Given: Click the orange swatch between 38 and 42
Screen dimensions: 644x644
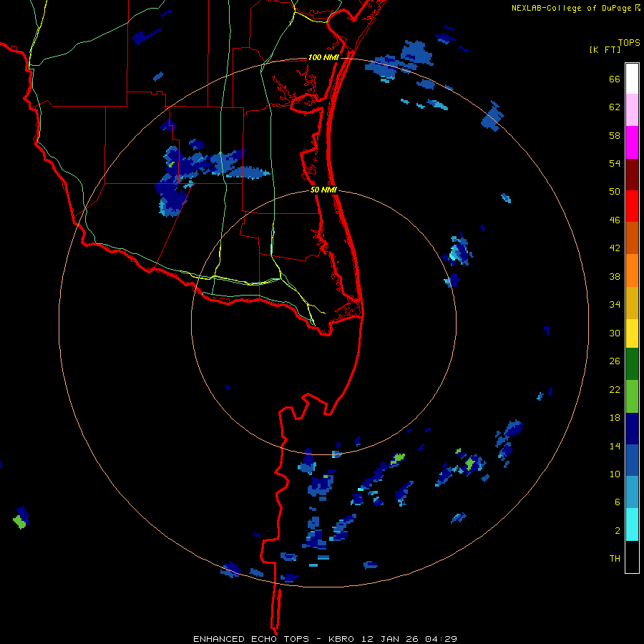Looking at the screenshot, I should coord(632,270).
